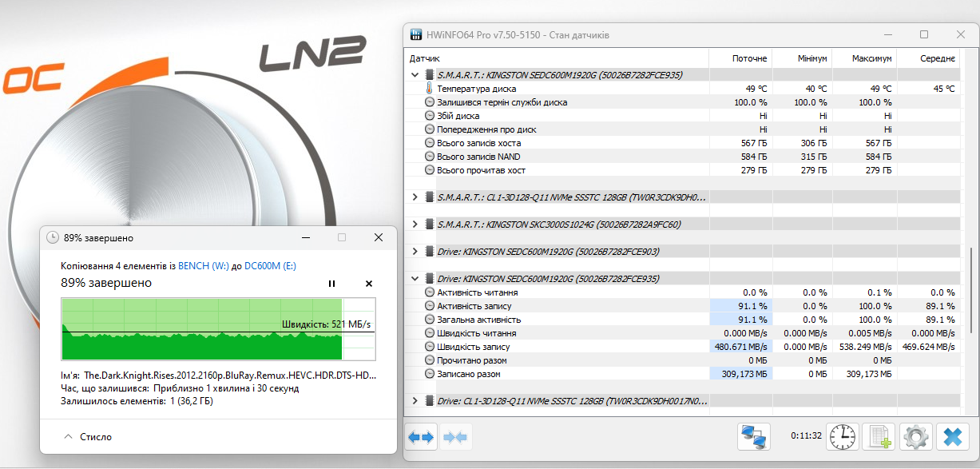The height and width of the screenshot is (469, 980).
Task: Collapse the S.M.A.R.T. KINGSTON SEDC600M1920G FCE935 group
Action: coord(415,75)
